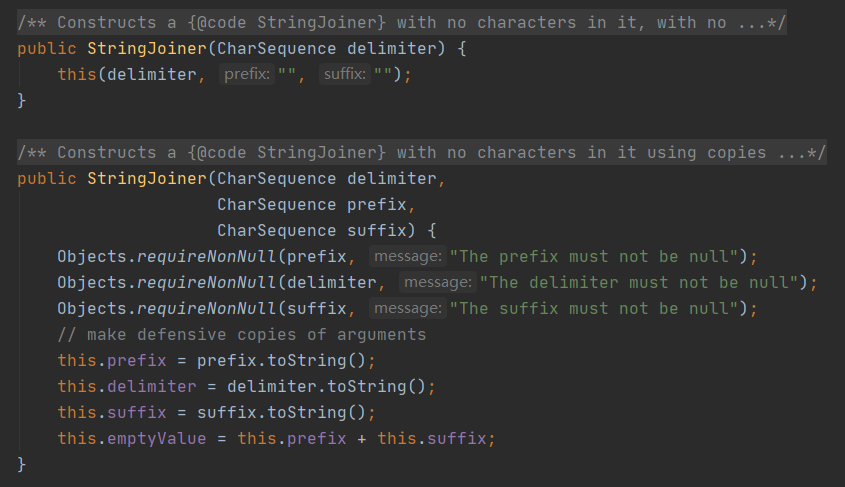Click the 'CharSequence suffix' parameter declaration
This screenshot has height=487, width=845.
click(312, 231)
